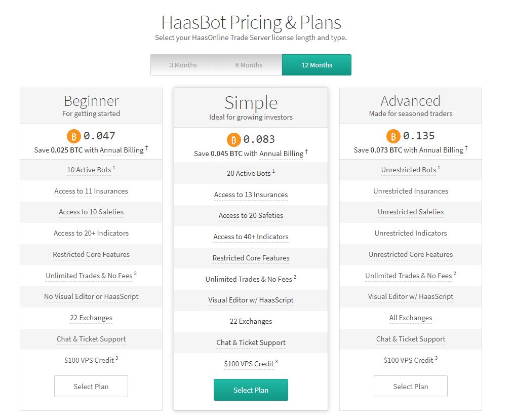
Task: Click the Bitcoin icon beside the Simple price
Action: click(233, 139)
